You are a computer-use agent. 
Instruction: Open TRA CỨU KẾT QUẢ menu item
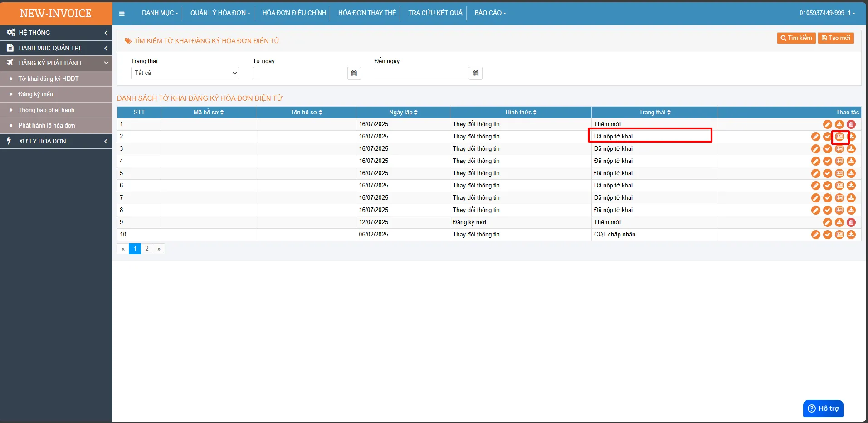pyautogui.click(x=435, y=13)
